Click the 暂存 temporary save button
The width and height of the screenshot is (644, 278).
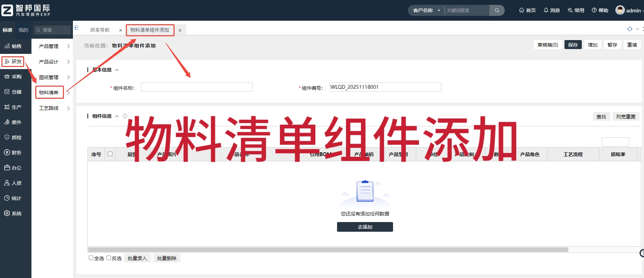pos(613,45)
